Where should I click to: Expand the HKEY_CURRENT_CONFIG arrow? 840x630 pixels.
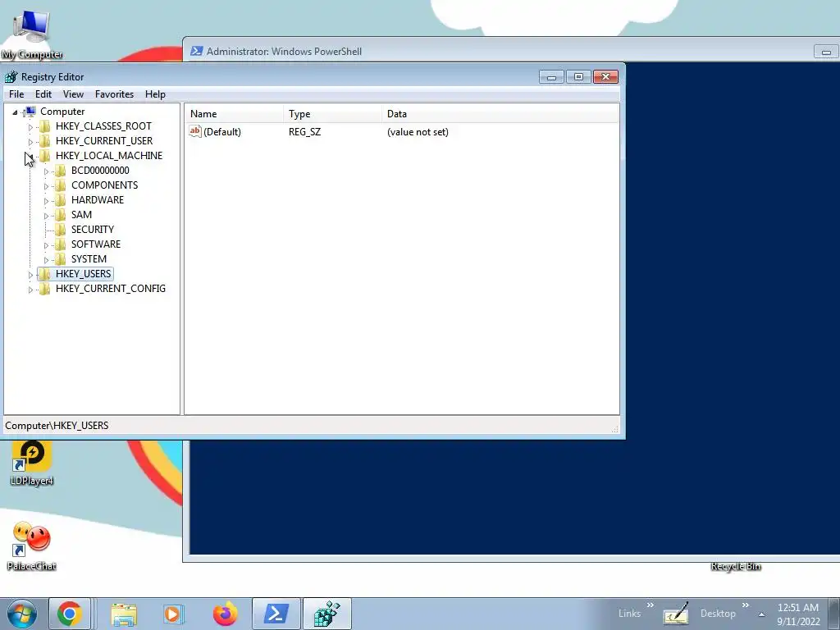[x=30, y=290]
